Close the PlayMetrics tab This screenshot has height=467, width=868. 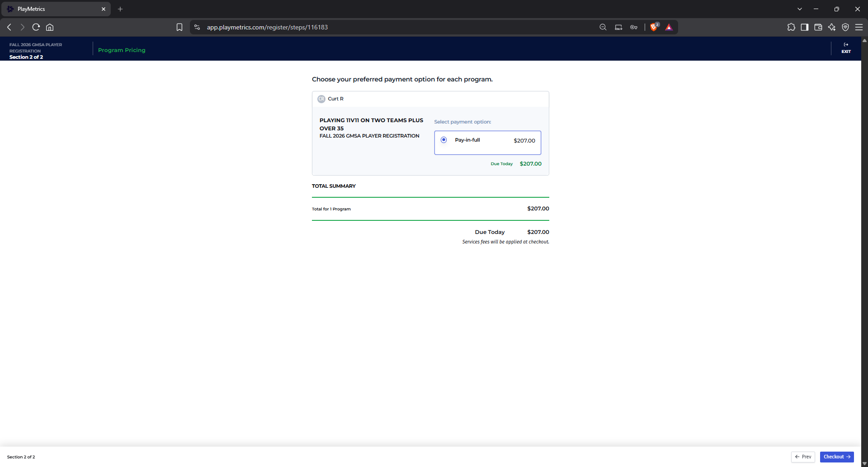click(x=103, y=9)
